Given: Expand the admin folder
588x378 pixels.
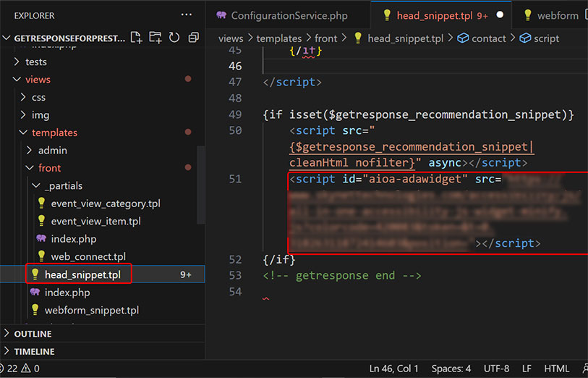Looking at the screenshot, I should [x=52, y=150].
